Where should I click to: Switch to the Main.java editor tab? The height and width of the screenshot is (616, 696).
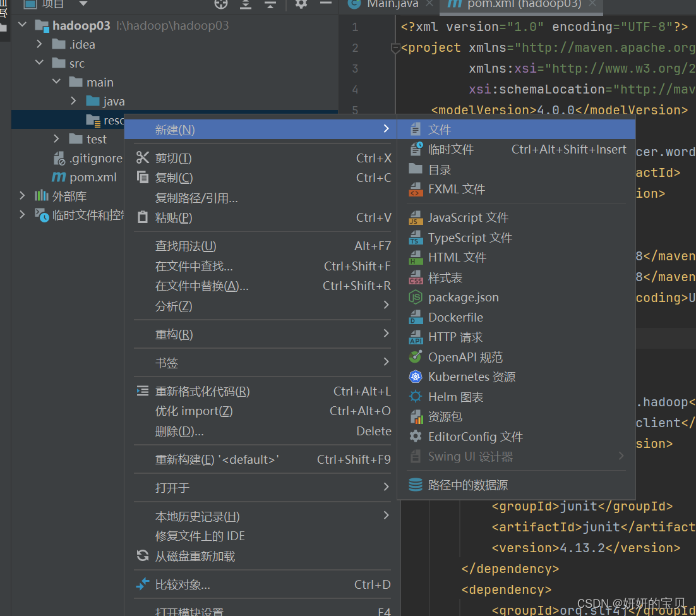coord(392,4)
